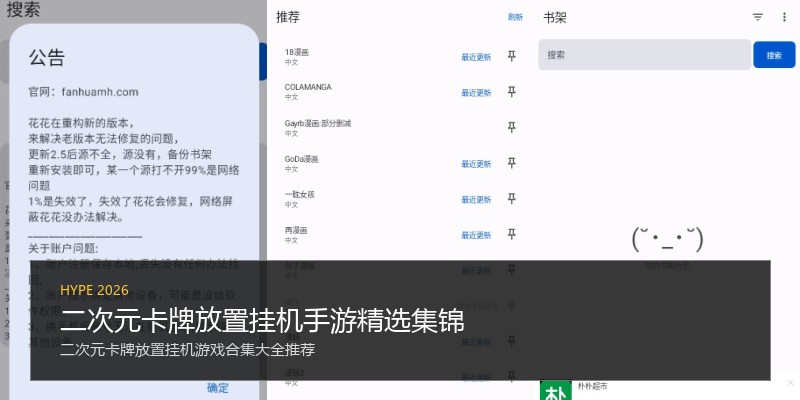The image size is (800, 400).
Task: Pin the COLAMANGA source
Action: click(512, 92)
